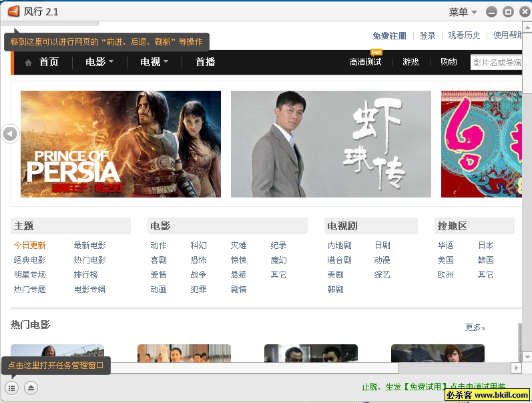Click the carousel previous arrow button

tap(10, 133)
